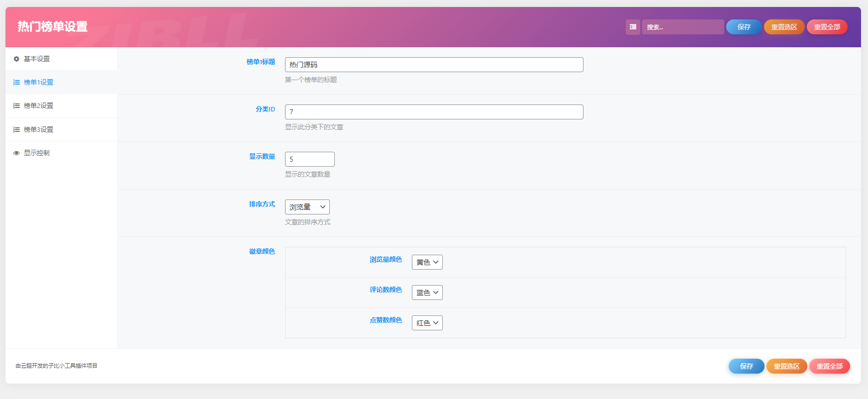The image size is (868, 399).
Task: Click the list icon next to 榜单2设置
Action: (16, 106)
